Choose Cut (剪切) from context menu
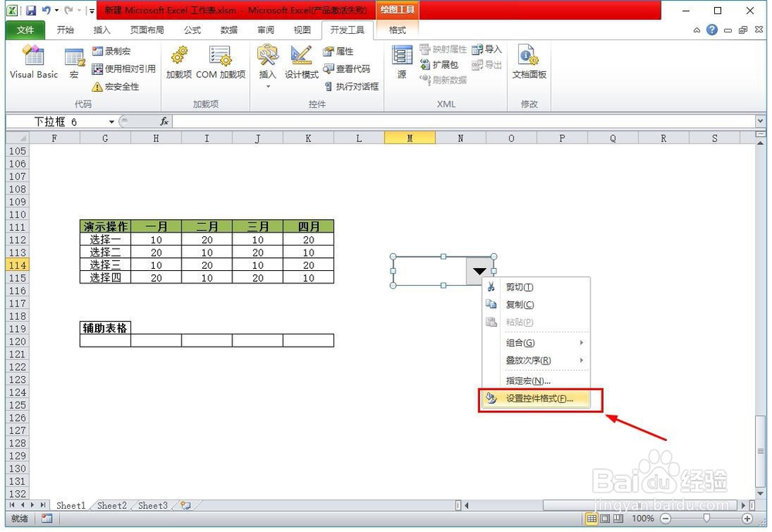The width and height of the screenshot is (772, 532). (536, 287)
